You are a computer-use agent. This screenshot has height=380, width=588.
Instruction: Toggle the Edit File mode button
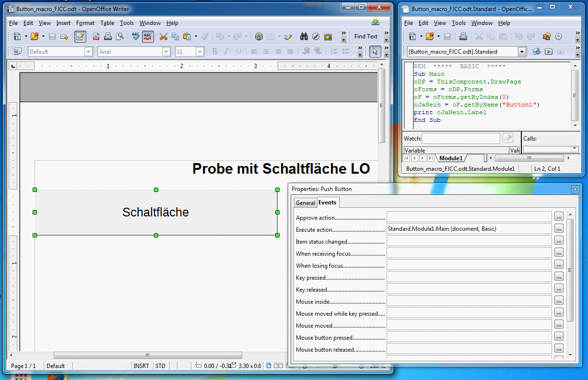(x=80, y=36)
